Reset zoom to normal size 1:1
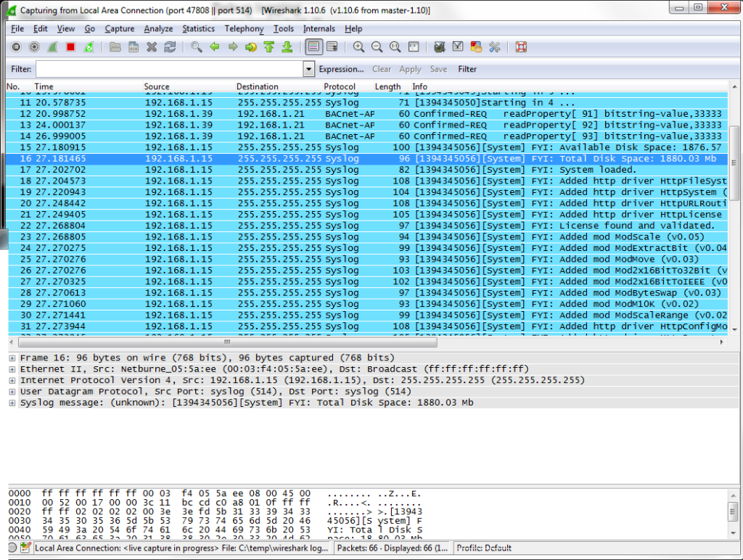 (395, 47)
